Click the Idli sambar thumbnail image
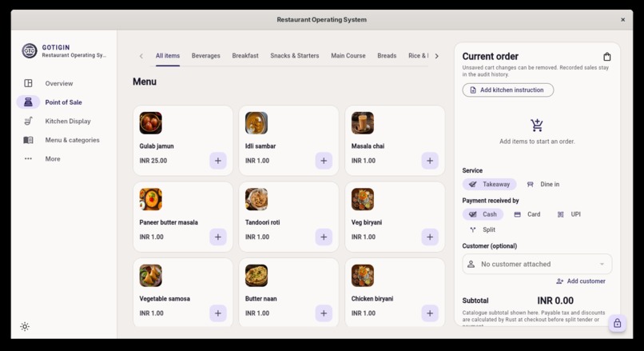 click(x=256, y=123)
